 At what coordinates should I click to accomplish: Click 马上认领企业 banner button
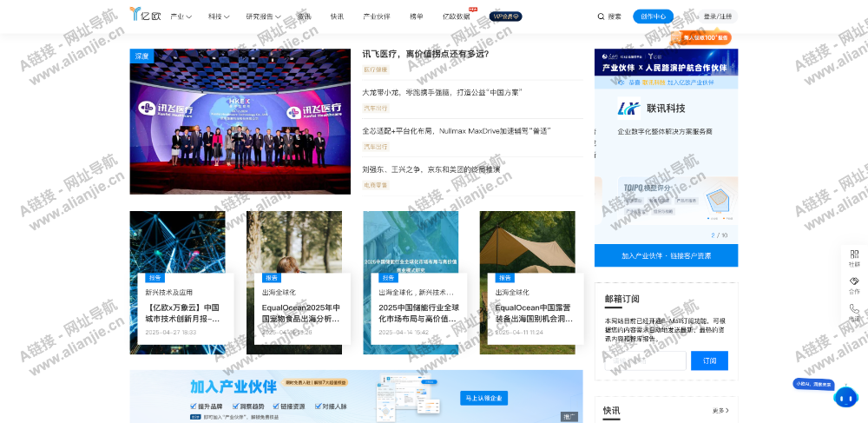point(483,398)
